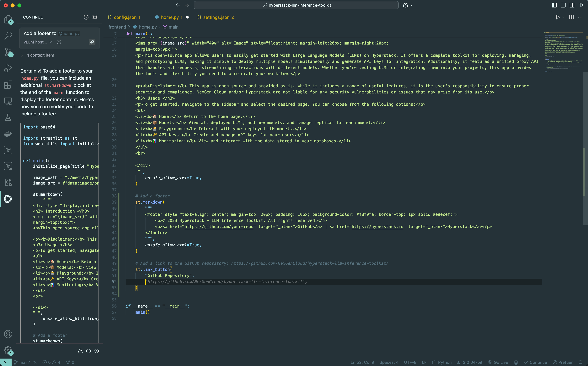Open the hyperstack.io link in code
The height and width of the screenshot is (366, 588).
(x=377, y=226)
